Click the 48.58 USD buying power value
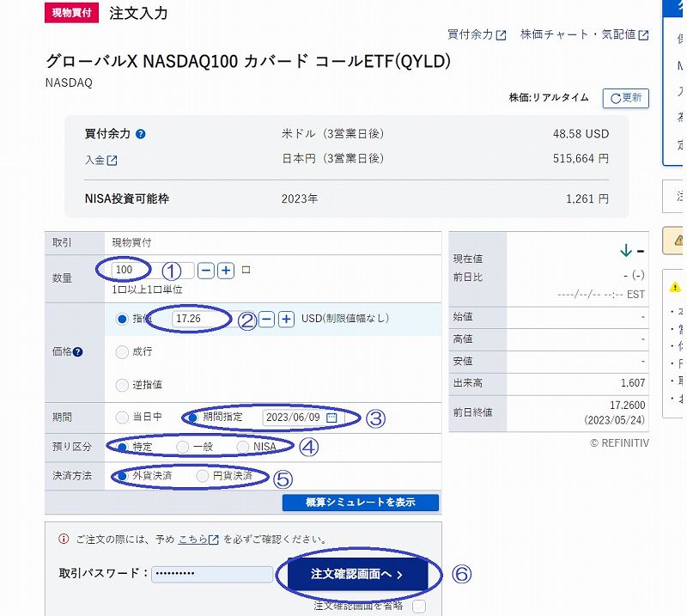 (581, 134)
